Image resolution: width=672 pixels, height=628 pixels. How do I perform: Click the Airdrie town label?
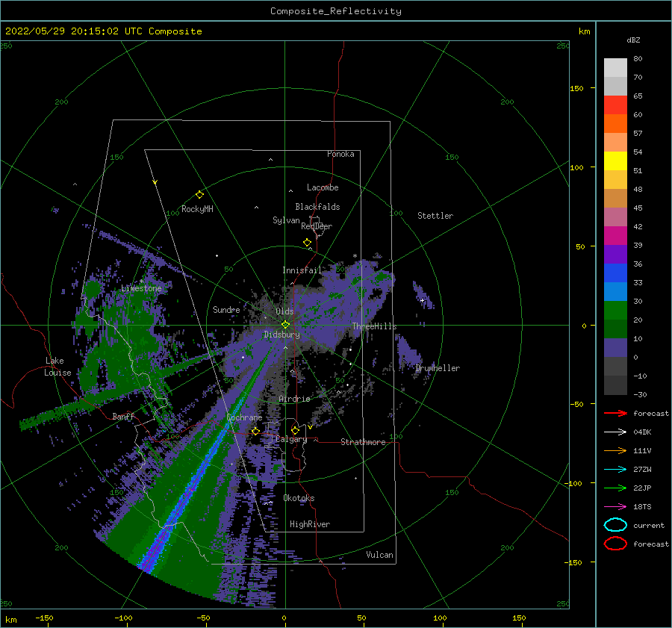pyautogui.click(x=294, y=399)
